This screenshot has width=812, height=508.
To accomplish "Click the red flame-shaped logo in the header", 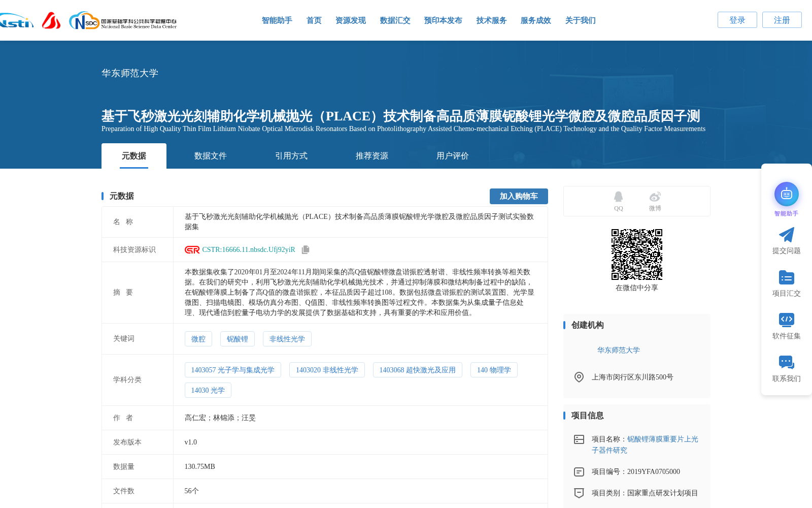I will pos(51,20).
